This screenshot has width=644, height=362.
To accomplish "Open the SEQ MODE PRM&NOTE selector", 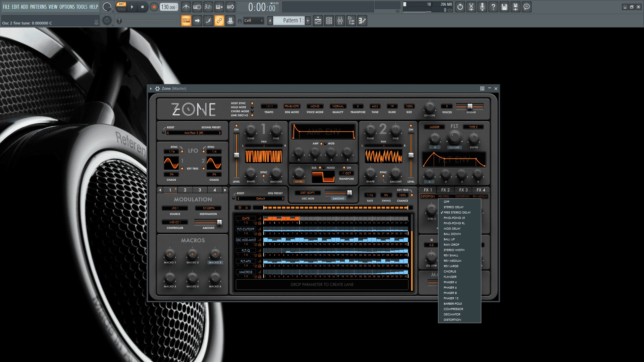I will 292,106.
